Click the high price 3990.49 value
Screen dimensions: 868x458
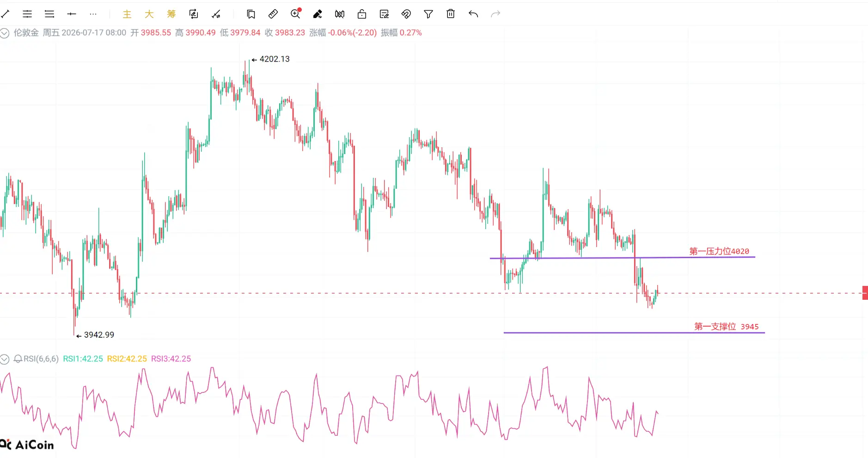coord(201,33)
